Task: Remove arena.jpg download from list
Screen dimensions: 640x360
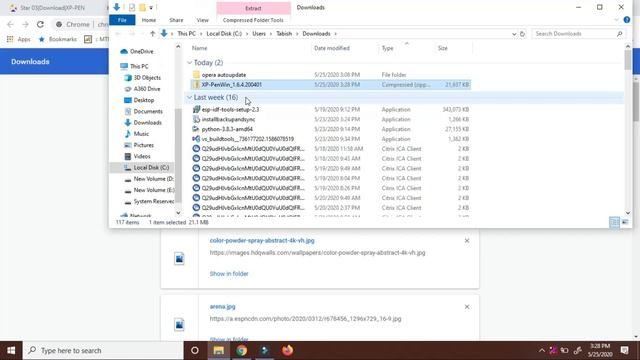Action: [x=467, y=307]
